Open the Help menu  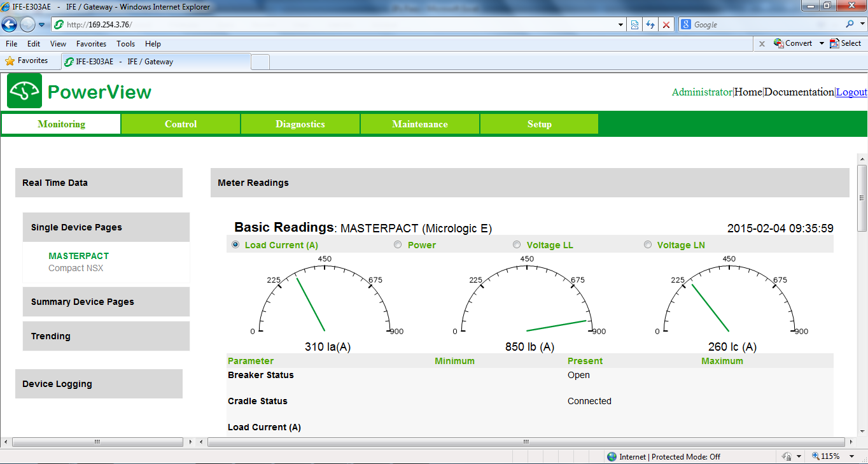pyautogui.click(x=153, y=44)
